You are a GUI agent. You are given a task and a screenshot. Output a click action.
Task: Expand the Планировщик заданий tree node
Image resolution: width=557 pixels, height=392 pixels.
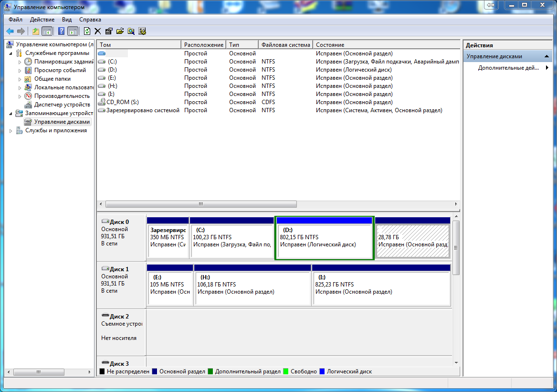click(x=20, y=62)
